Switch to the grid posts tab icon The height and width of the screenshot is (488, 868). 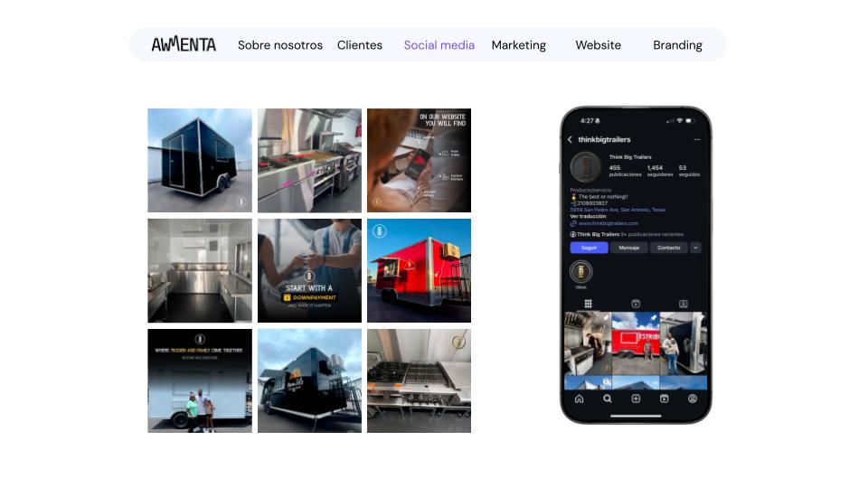[x=588, y=304]
